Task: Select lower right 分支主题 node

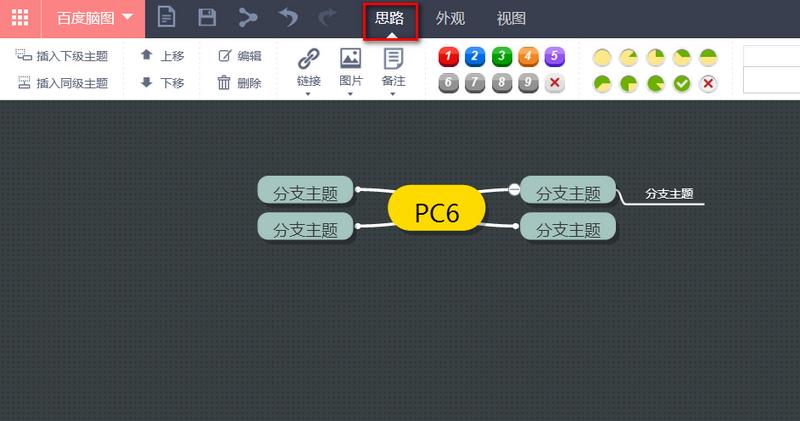Action: (568, 227)
